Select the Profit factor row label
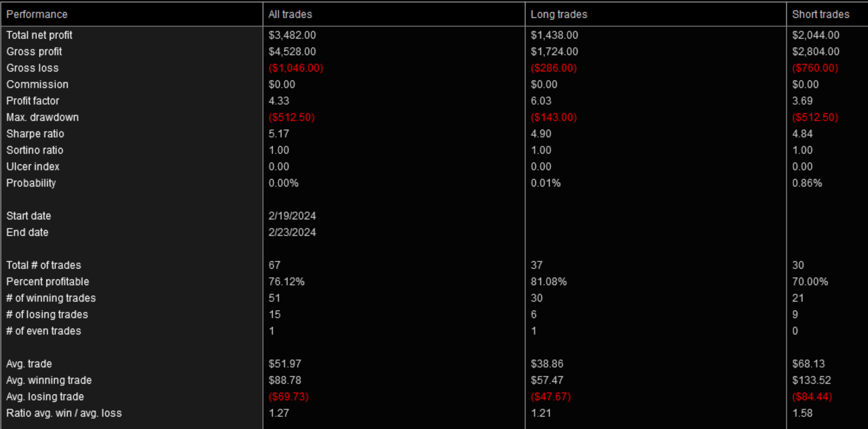 (33, 101)
